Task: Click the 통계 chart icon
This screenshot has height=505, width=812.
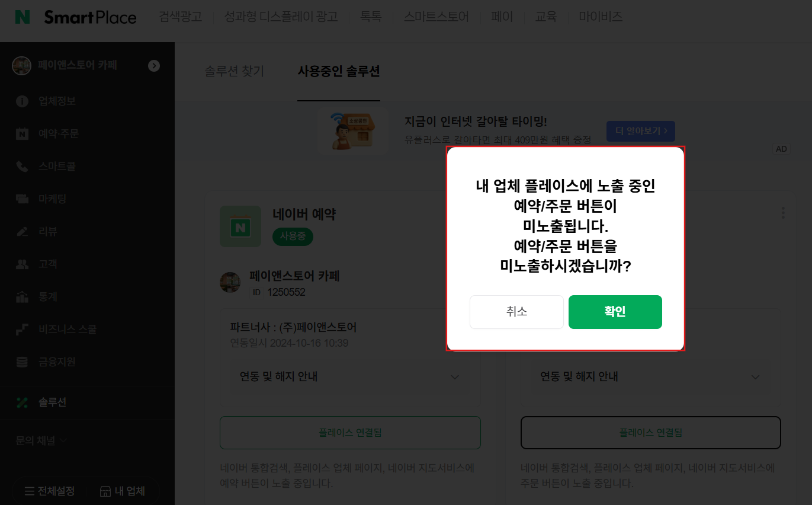Action: pyautogui.click(x=22, y=297)
